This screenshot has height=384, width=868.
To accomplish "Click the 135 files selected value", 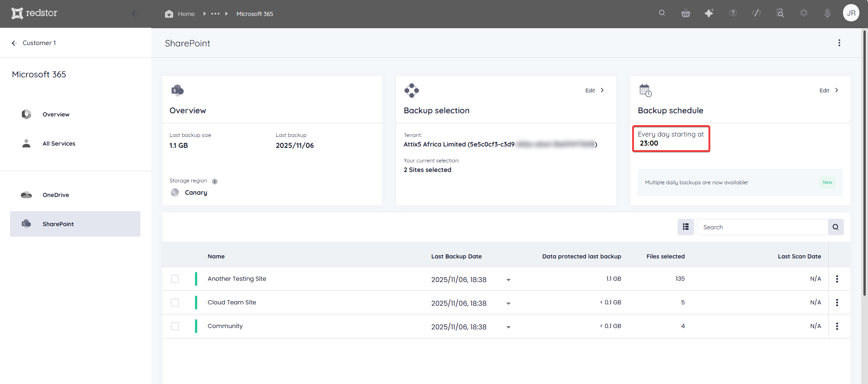I will click(x=680, y=278).
